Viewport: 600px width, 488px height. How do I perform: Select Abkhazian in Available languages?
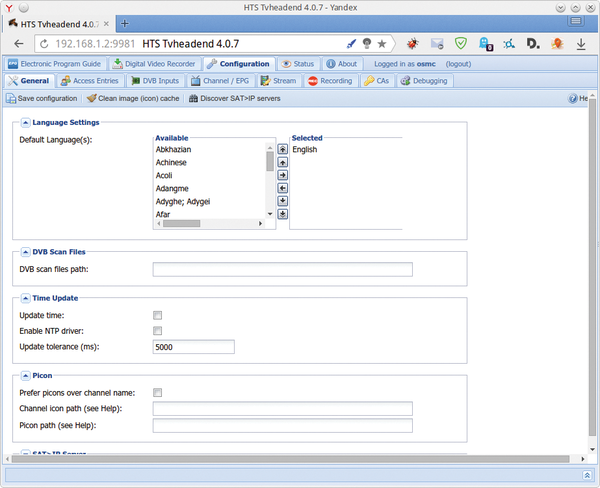coord(173,149)
